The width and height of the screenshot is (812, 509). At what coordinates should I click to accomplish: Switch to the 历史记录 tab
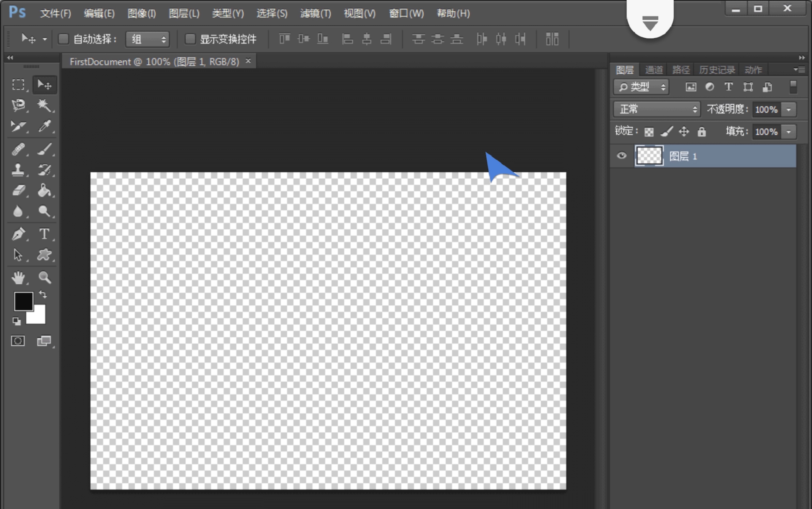pyautogui.click(x=717, y=70)
